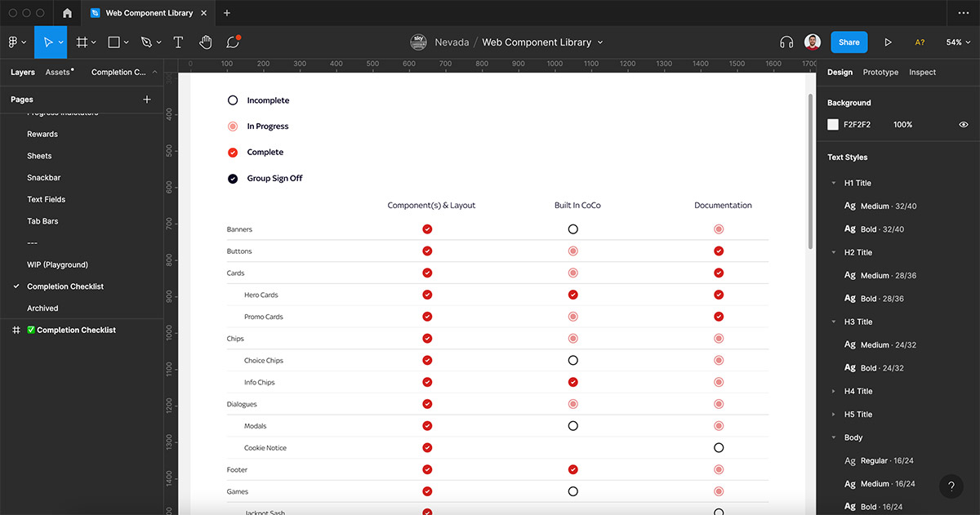
Task: Switch to the Prototype tab
Action: (x=880, y=73)
